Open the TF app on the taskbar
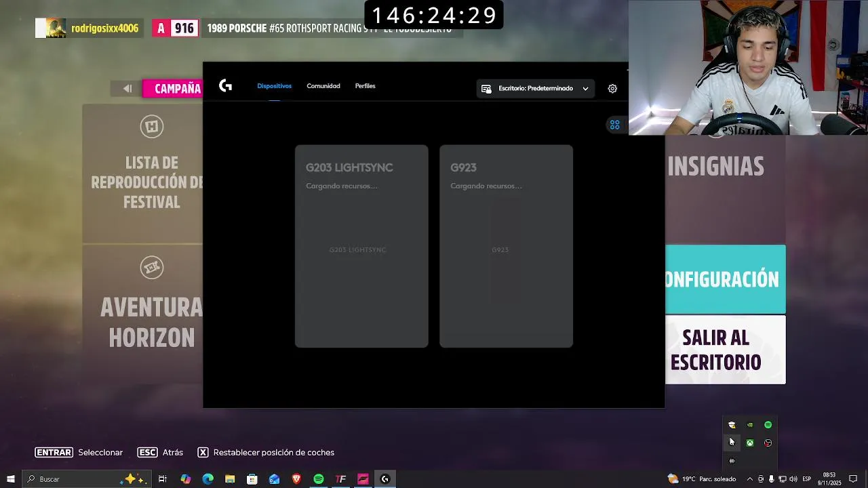The image size is (868, 488). tap(341, 479)
